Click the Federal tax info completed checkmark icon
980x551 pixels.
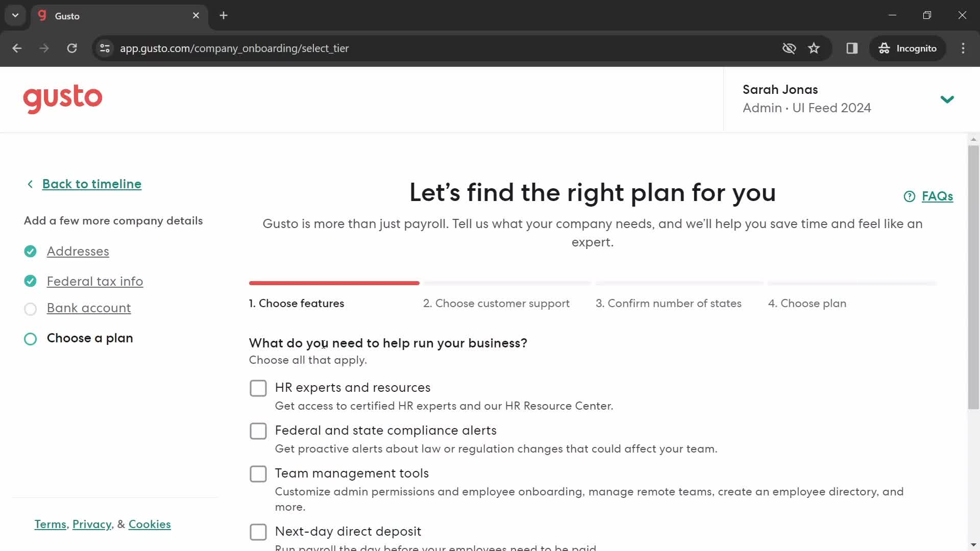(30, 281)
